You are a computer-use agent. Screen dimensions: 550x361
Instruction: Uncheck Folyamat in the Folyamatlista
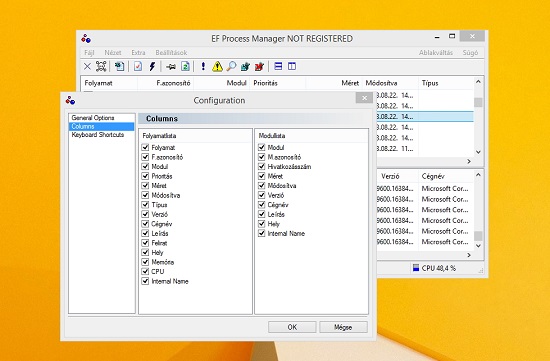[145, 147]
